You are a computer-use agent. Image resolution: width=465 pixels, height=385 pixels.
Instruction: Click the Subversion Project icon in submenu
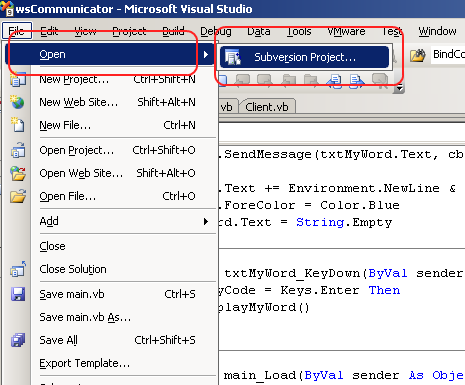click(233, 57)
